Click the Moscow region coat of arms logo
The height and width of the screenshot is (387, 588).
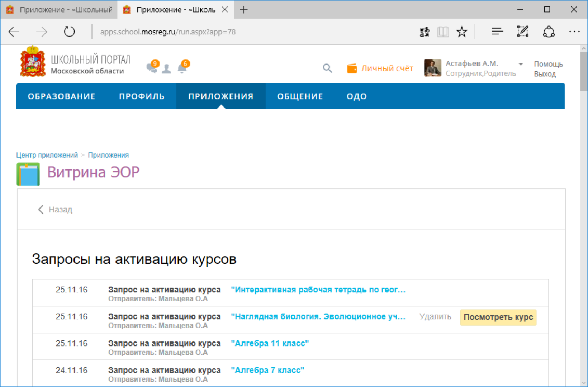click(33, 61)
